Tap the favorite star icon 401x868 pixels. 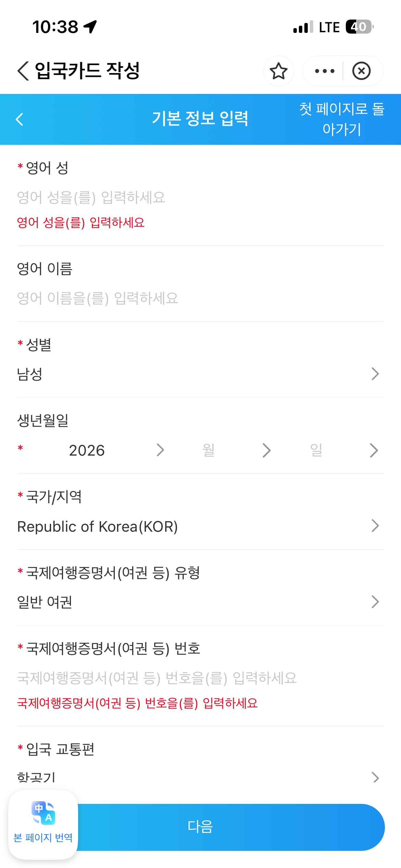(x=278, y=71)
